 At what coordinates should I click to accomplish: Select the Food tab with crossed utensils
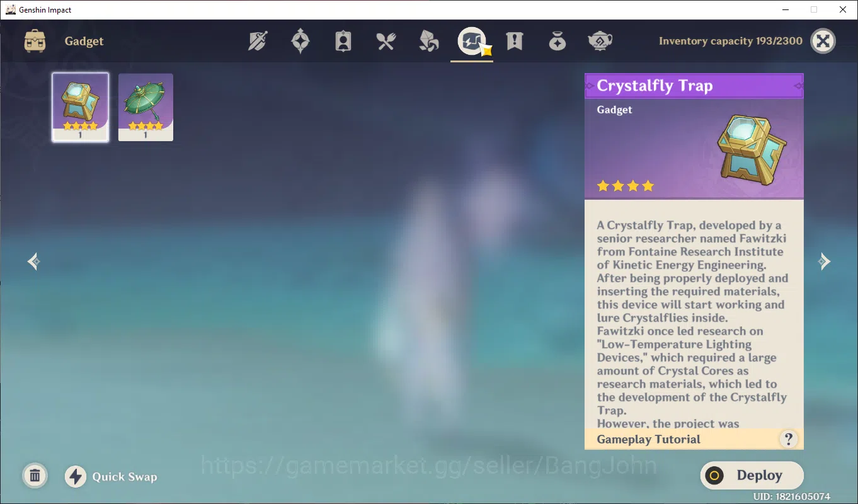pos(386,41)
